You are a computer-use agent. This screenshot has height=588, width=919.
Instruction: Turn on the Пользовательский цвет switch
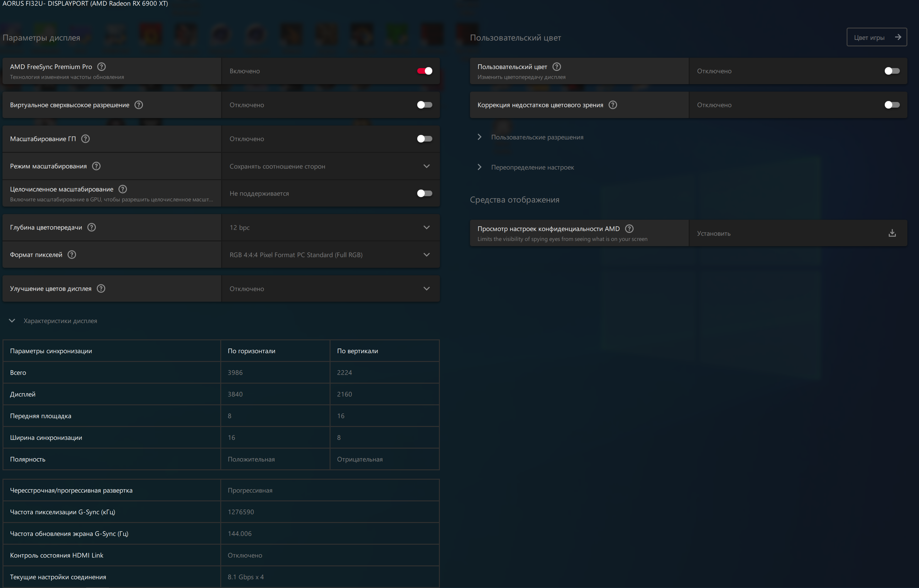point(892,71)
